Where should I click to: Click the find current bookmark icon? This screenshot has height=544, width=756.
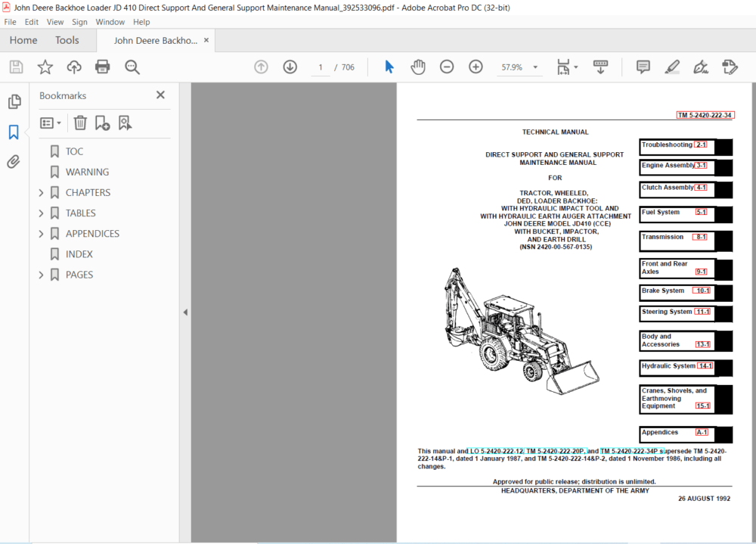125,123
